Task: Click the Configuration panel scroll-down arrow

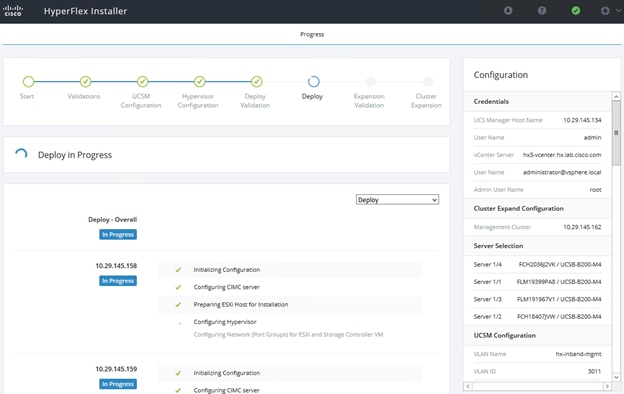Action: (x=616, y=377)
